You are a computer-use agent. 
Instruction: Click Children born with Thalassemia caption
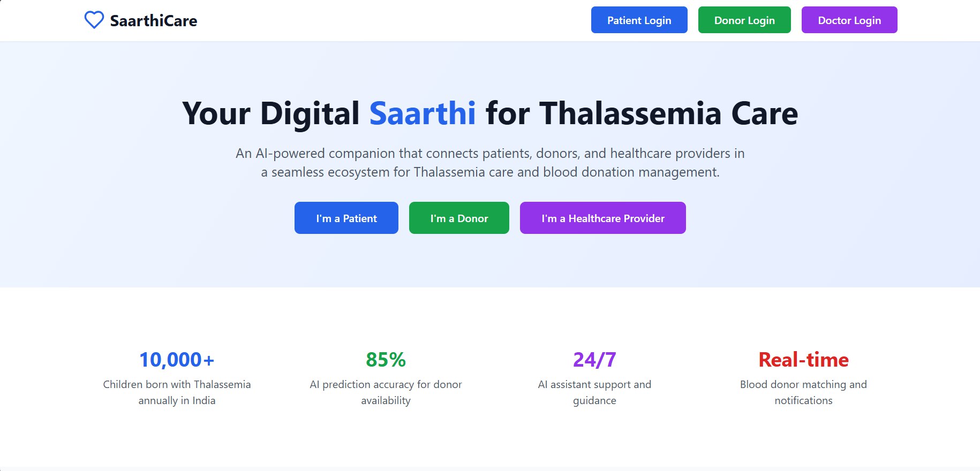(177, 392)
